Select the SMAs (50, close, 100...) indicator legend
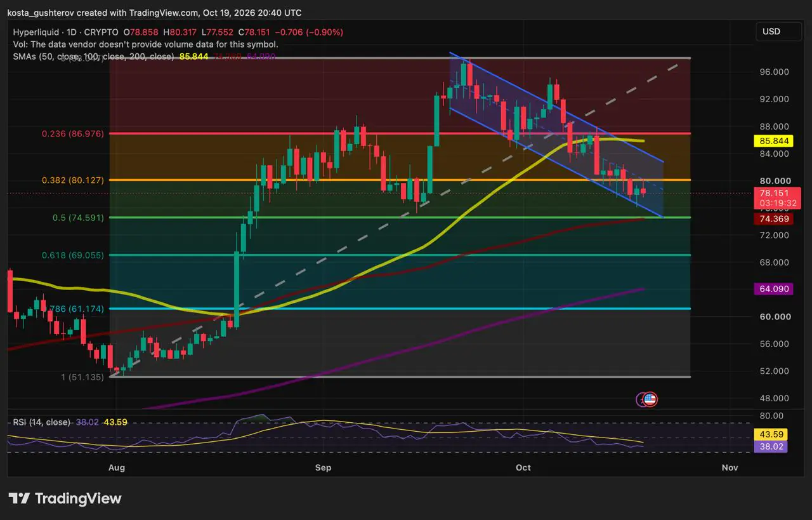812x520 pixels. (x=93, y=57)
